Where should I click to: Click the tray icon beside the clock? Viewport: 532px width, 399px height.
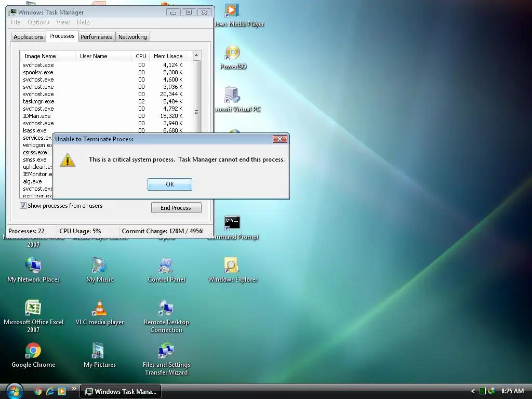tap(491, 391)
